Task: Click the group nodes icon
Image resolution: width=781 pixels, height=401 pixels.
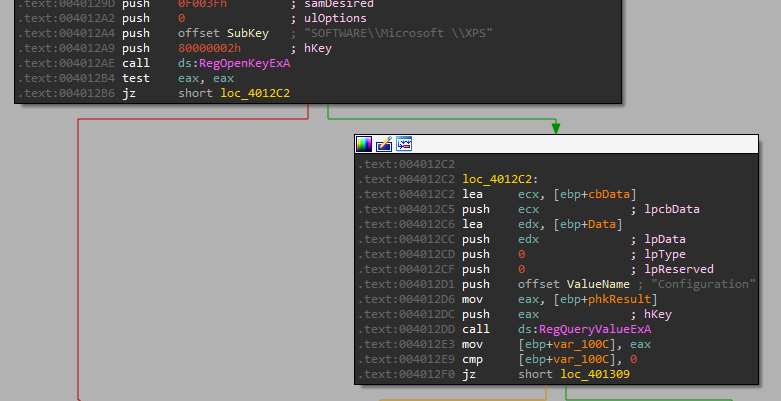Action: [404, 144]
